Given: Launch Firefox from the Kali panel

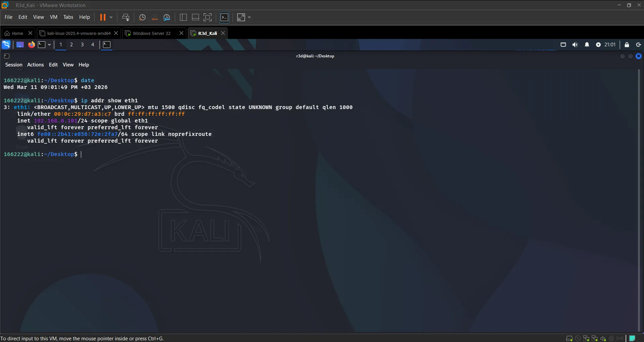Looking at the screenshot, I should click(x=31, y=45).
